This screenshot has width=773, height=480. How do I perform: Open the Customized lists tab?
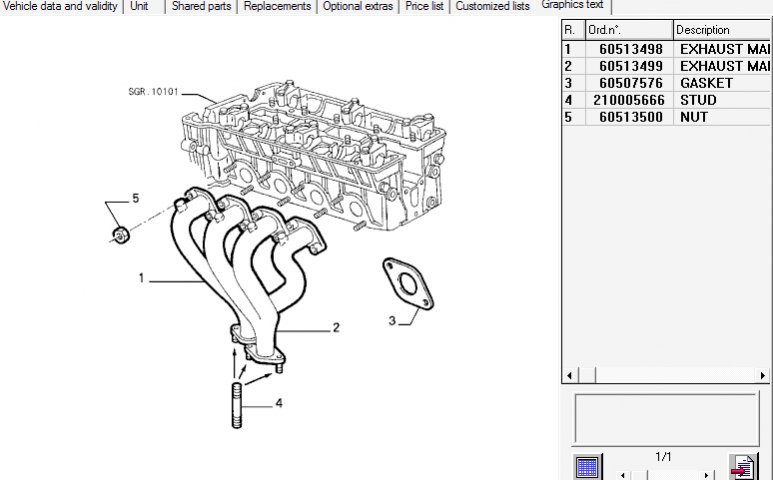(x=492, y=6)
